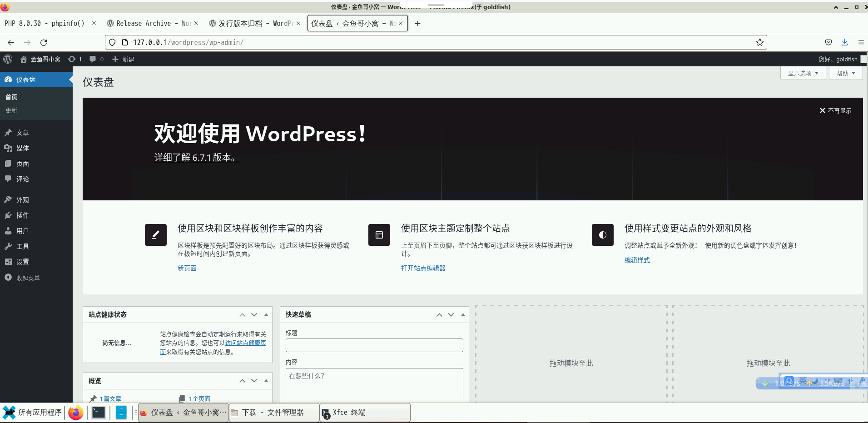Image resolution: width=868 pixels, height=423 pixels.
Task: Click the 标题 input in 快速草稿
Action: click(x=373, y=345)
